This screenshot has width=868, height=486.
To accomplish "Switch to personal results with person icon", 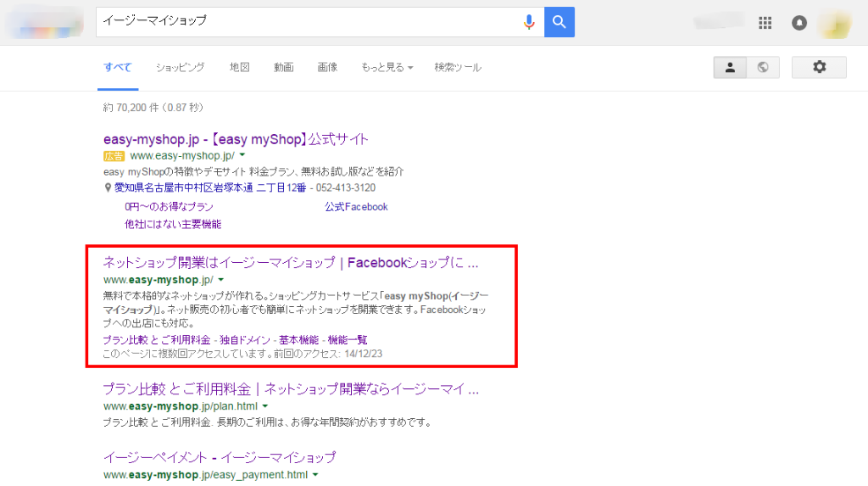I will pos(730,67).
